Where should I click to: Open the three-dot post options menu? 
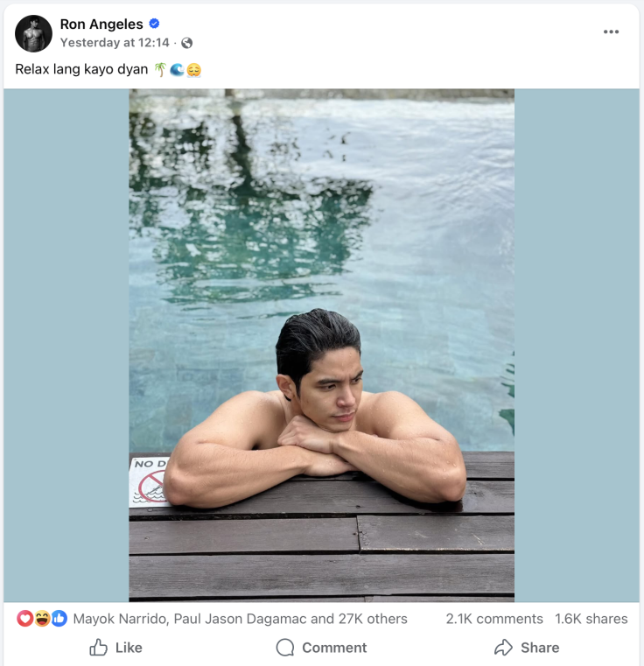(611, 32)
